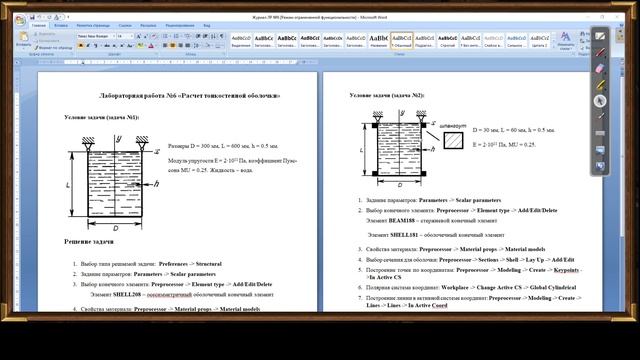Click the Вставить paste button
Image resolution: width=640 pixels, height=360 pixels.
[24, 39]
